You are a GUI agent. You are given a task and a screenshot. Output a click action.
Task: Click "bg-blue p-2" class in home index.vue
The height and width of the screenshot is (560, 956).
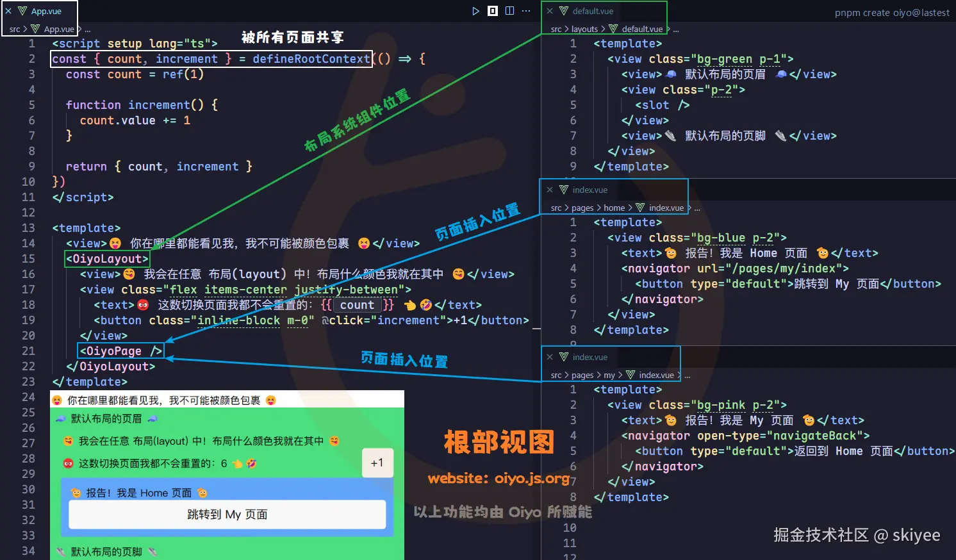[735, 238]
